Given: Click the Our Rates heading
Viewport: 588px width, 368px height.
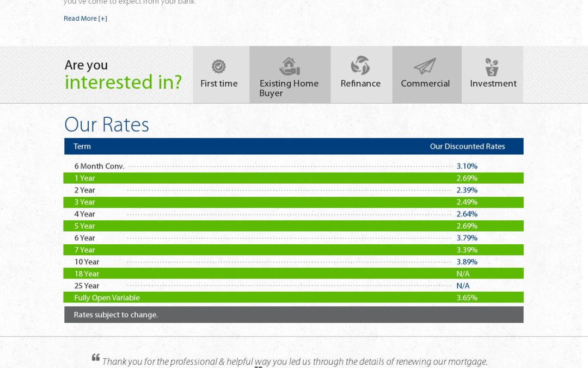Looking at the screenshot, I should [x=107, y=125].
